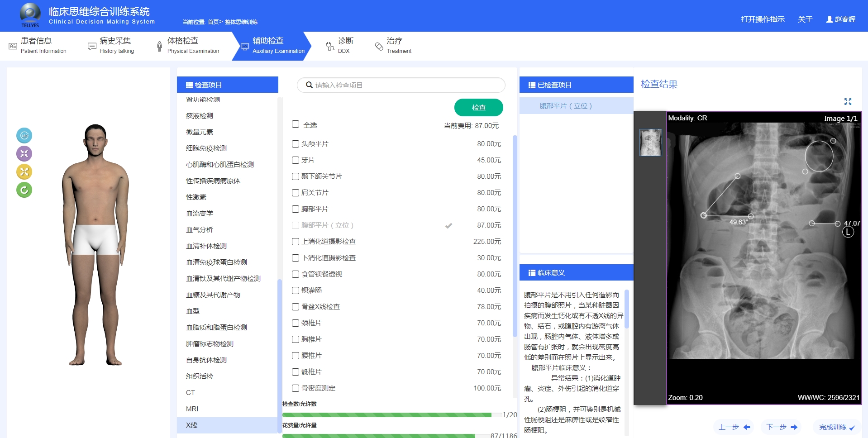The width and height of the screenshot is (868, 438).
Task: Click the 临床意义 panel scrollbar
Action: coord(627,309)
